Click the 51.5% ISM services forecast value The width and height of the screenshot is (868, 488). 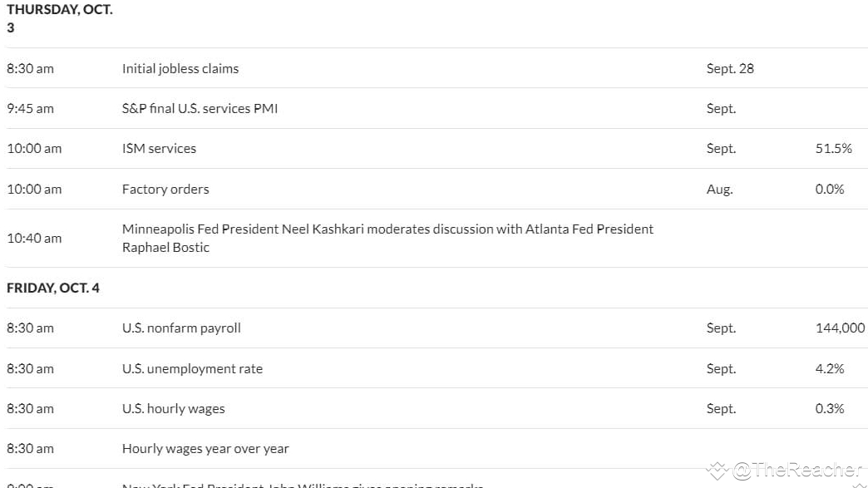tap(833, 148)
